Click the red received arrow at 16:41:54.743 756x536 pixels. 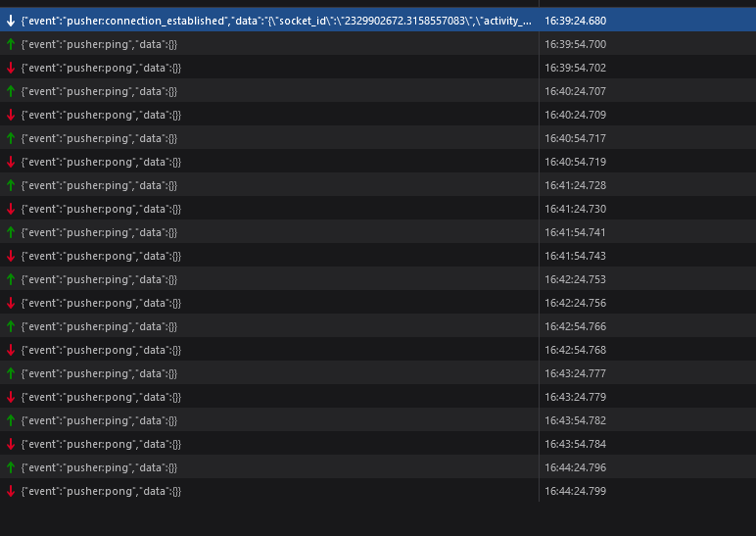(x=11, y=256)
